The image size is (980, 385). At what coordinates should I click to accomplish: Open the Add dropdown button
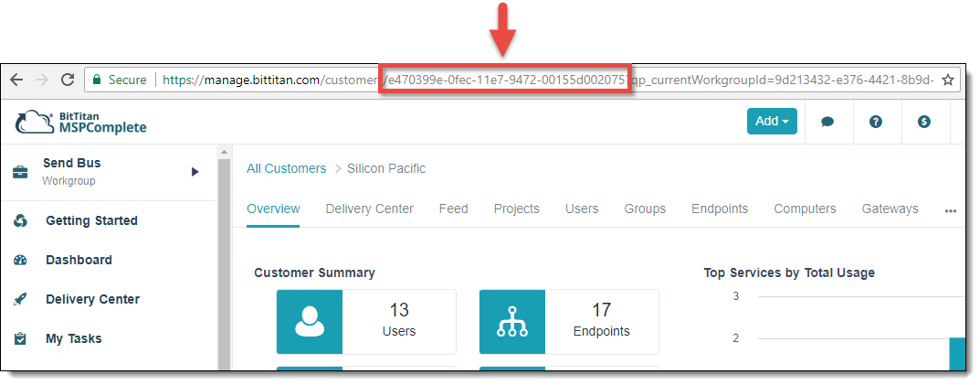(772, 122)
